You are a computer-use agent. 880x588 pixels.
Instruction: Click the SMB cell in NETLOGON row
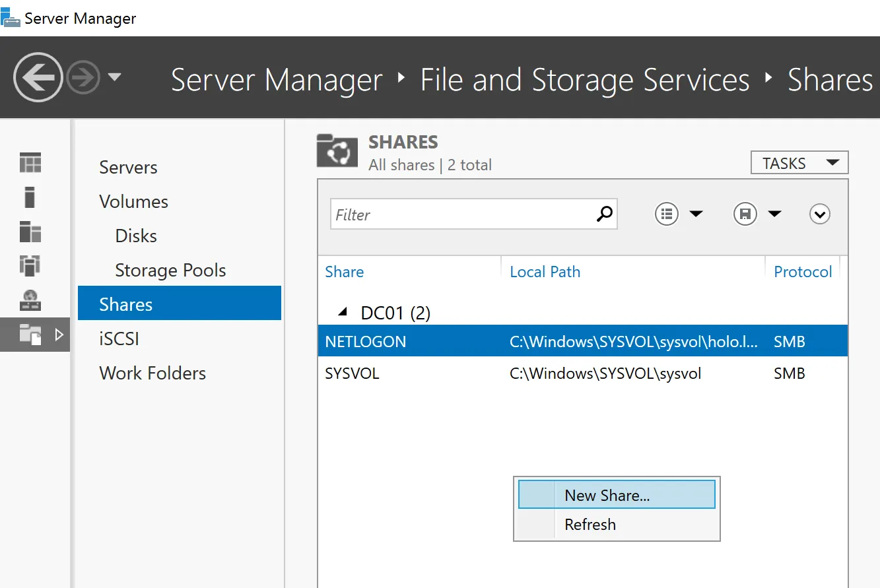point(790,342)
